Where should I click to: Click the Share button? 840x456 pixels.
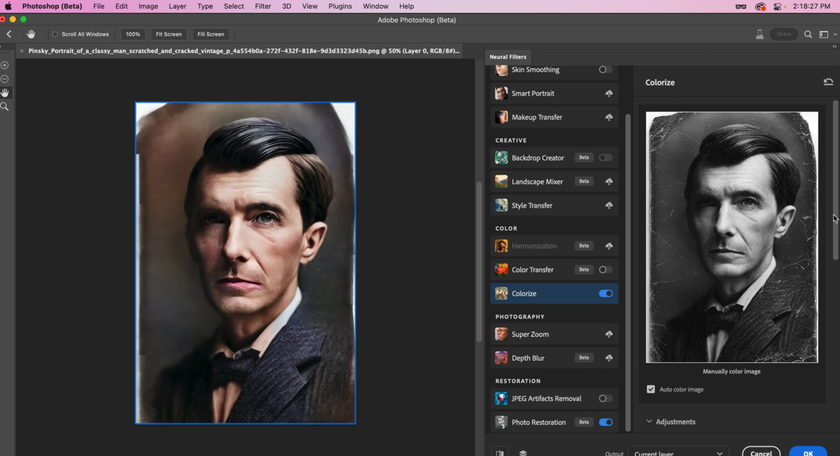[783, 34]
